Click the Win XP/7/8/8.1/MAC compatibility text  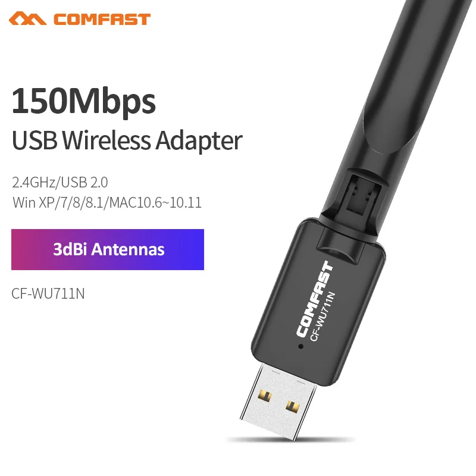(107, 202)
